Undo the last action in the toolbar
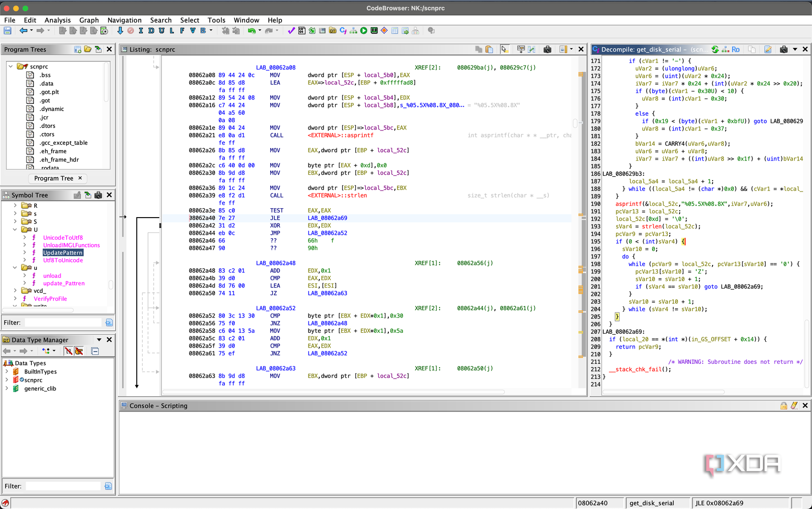Image resolution: width=812 pixels, height=509 pixels. [x=251, y=31]
